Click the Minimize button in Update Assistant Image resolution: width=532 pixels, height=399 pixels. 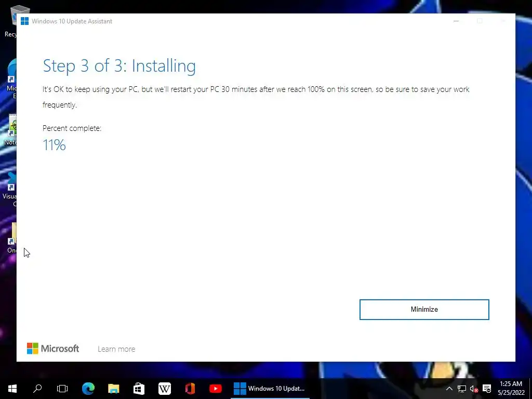pos(424,310)
